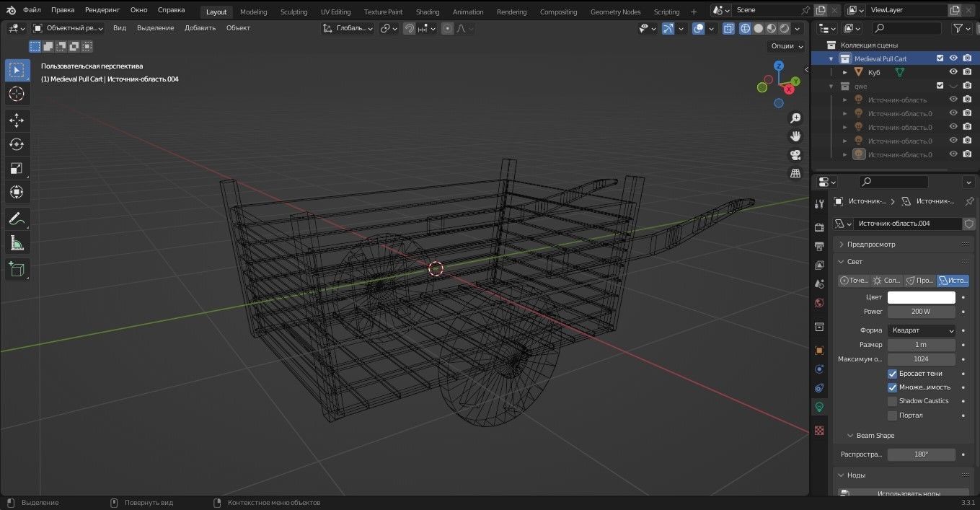Switch to wireframe viewport shading
The height and width of the screenshot is (510, 980).
pyautogui.click(x=745, y=28)
